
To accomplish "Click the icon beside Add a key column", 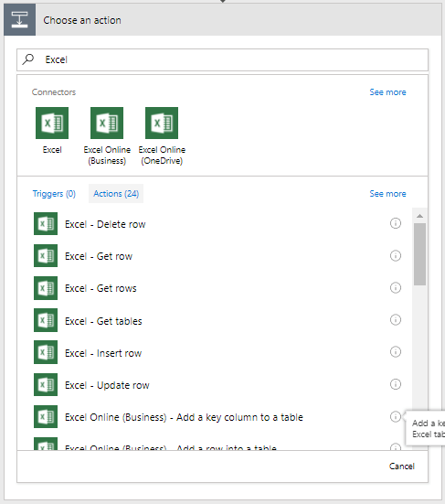I will coord(46,416).
